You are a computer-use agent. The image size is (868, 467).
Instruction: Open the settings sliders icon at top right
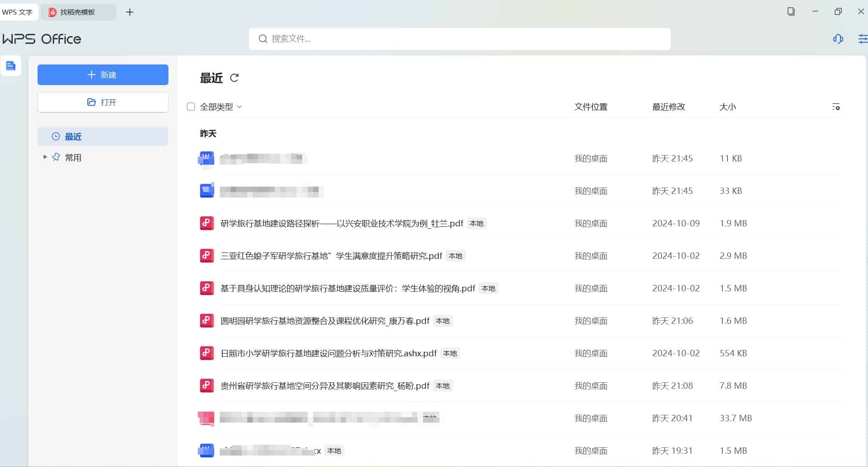(863, 39)
